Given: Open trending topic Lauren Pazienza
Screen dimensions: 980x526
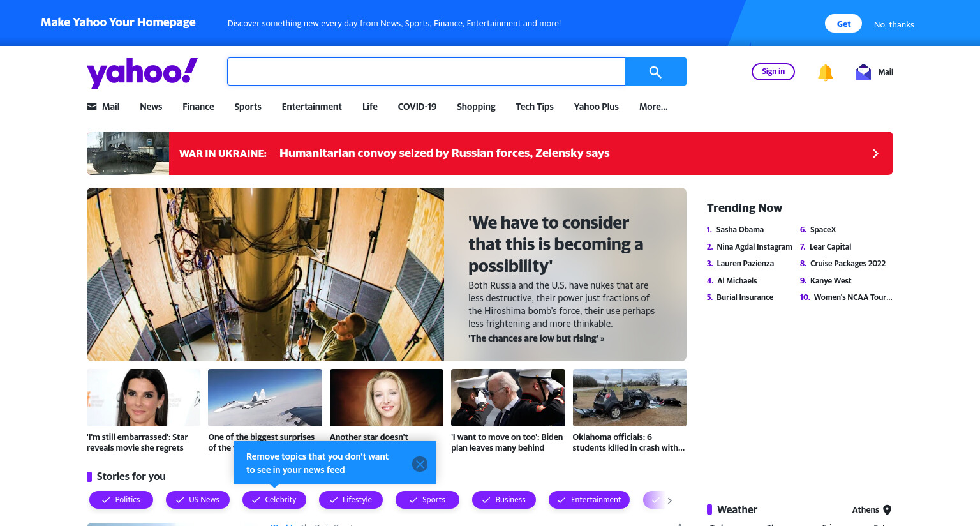Looking at the screenshot, I should coord(745,264).
